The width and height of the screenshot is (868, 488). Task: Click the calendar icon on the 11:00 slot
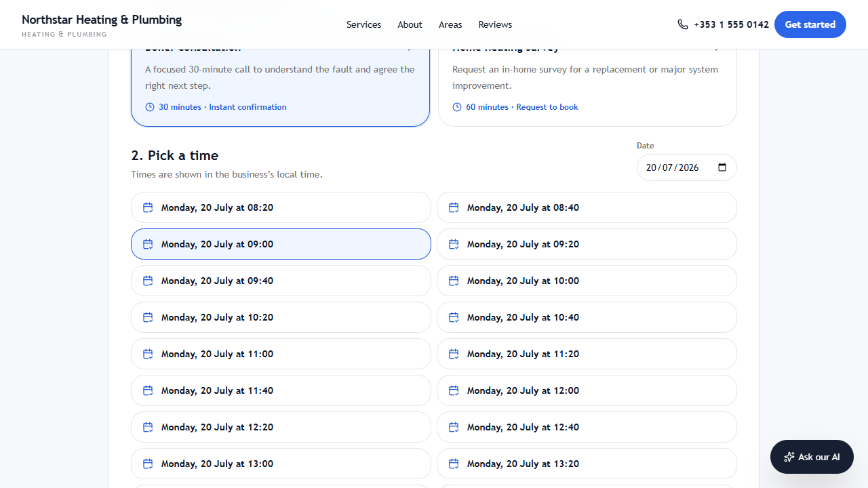(148, 354)
